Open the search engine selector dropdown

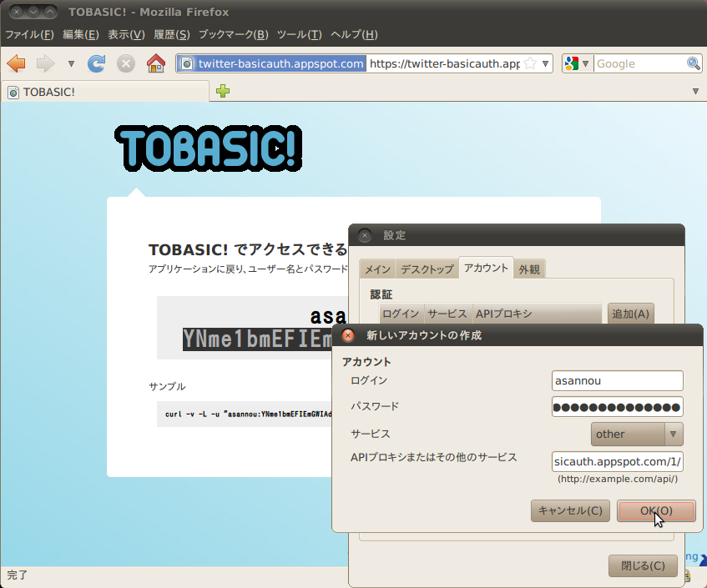click(x=585, y=64)
